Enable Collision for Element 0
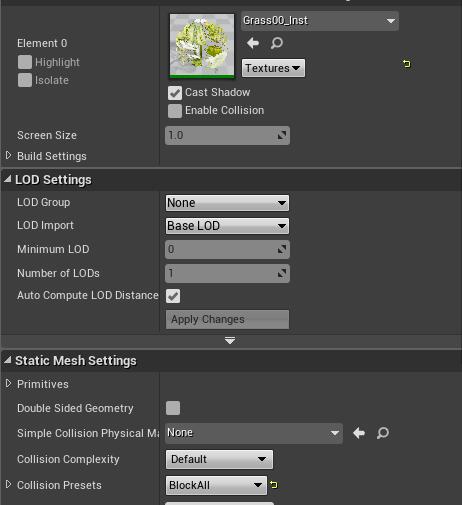 (175, 111)
